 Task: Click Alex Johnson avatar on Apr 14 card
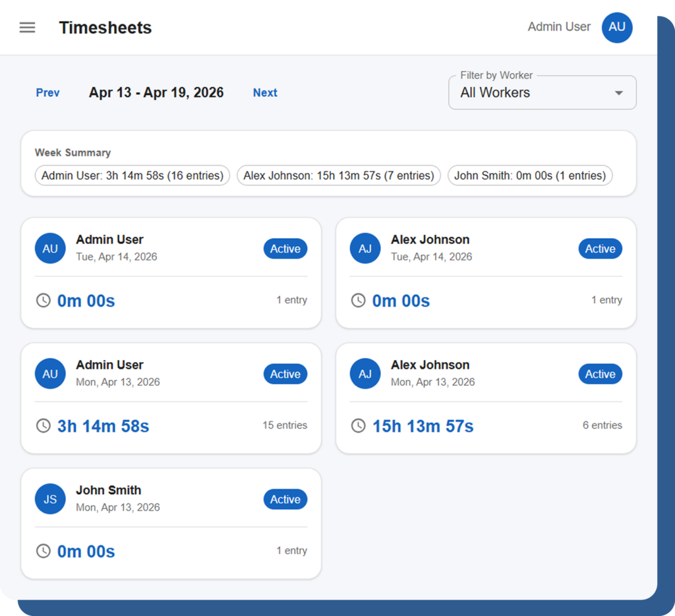365,249
